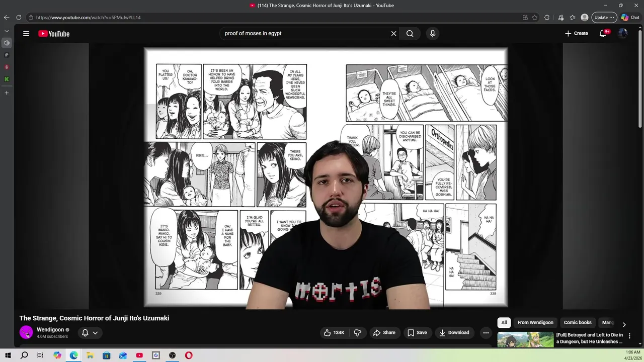Open Opera browser from taskbar
Screen dimensions: 644x362
pos(189,355)
